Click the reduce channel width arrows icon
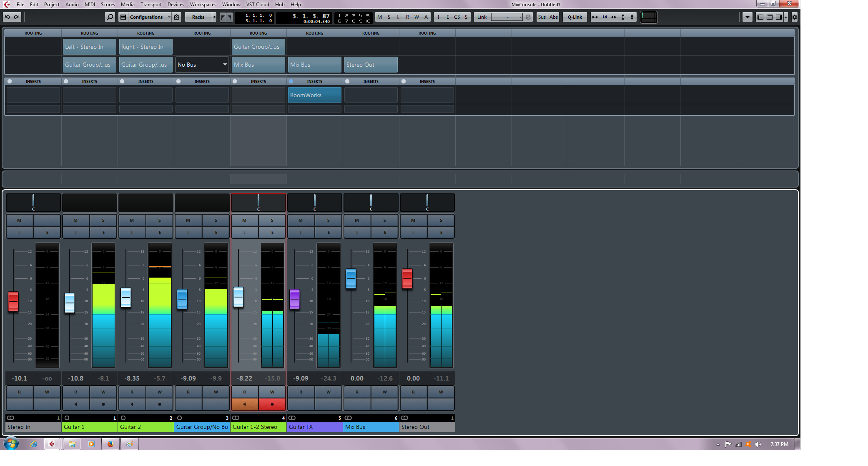The image size is (868, 466). [x=595, y=17]
